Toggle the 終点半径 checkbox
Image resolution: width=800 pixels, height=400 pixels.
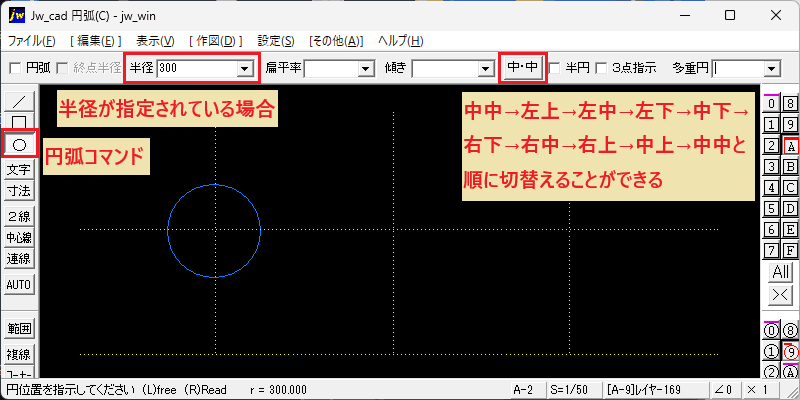pyautogui.click(x=62, y=68)
